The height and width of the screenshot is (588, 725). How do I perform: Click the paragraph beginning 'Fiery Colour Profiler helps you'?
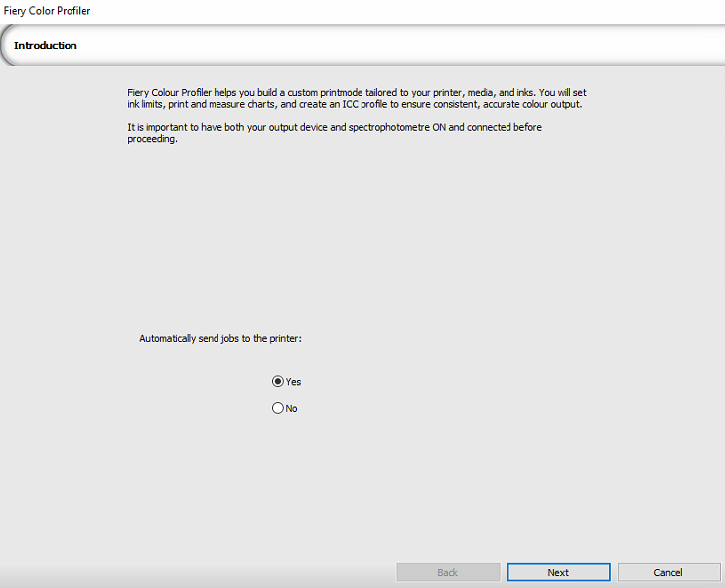point(357,98)
